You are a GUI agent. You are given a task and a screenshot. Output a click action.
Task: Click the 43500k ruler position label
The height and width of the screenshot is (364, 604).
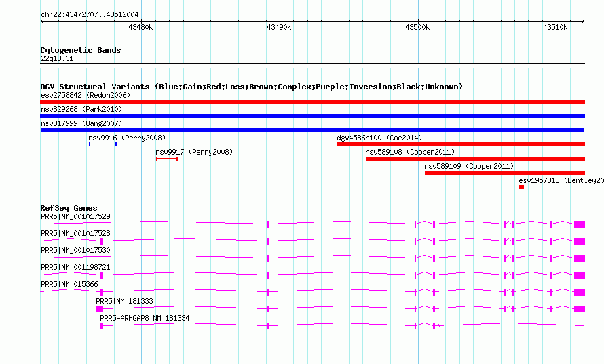417,27
